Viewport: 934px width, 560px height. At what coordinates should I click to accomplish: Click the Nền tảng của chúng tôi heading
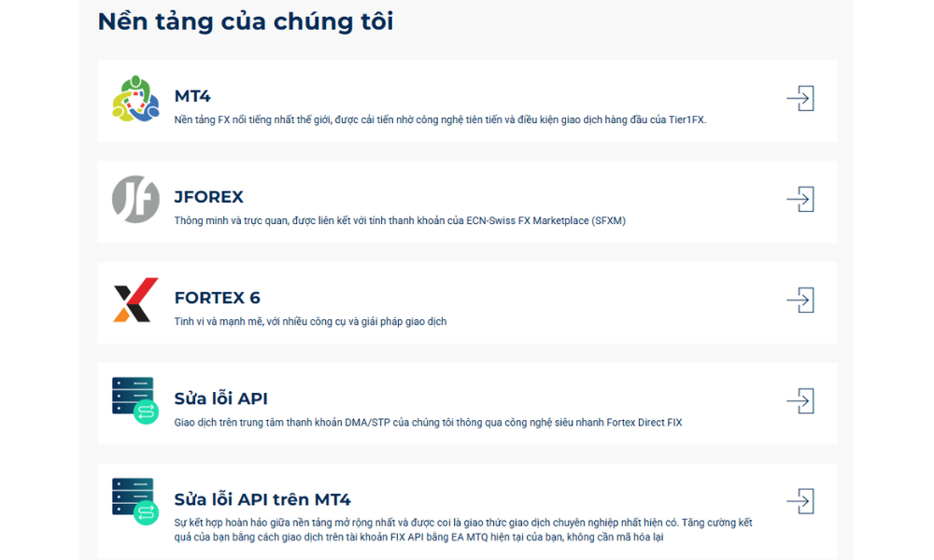(245, 21)
